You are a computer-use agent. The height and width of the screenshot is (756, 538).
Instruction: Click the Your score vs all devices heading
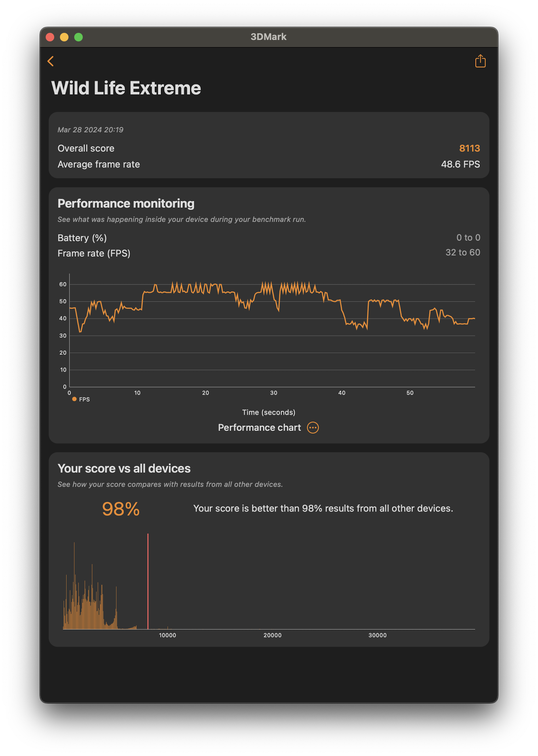(124, 468)
